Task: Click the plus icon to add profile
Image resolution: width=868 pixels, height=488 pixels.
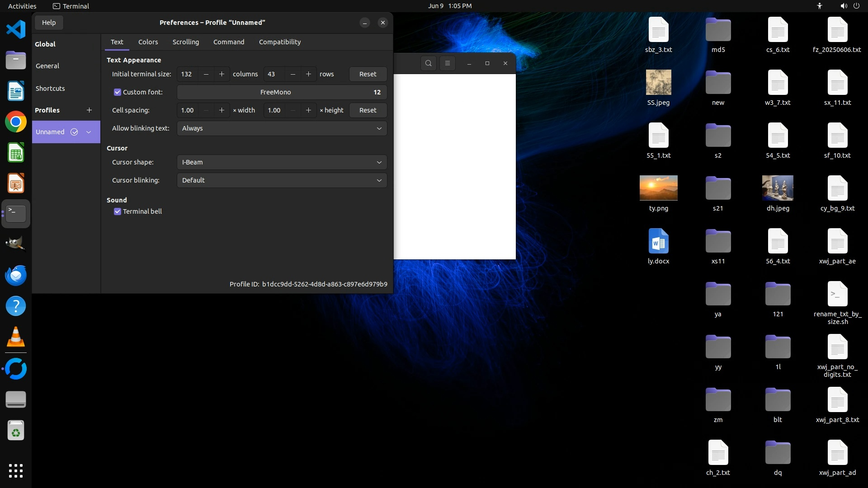Action: 89,110
